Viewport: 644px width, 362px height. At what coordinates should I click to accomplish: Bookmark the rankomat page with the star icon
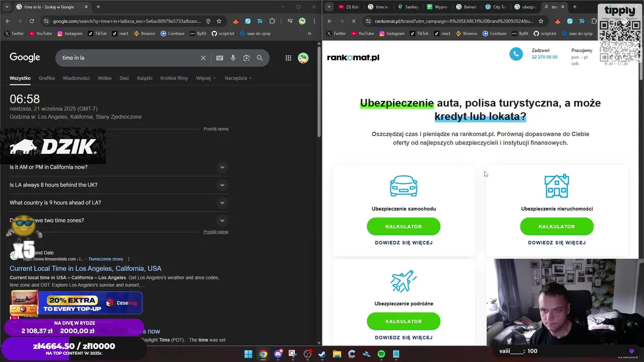tap(541, 21)
